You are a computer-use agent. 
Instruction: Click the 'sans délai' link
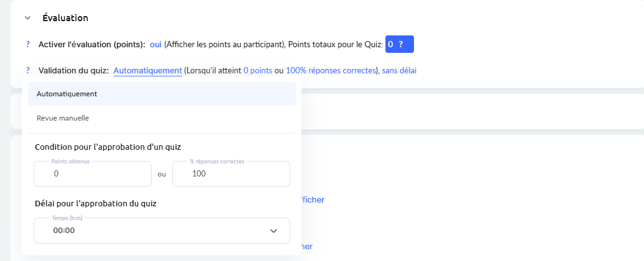click(399, 71)
